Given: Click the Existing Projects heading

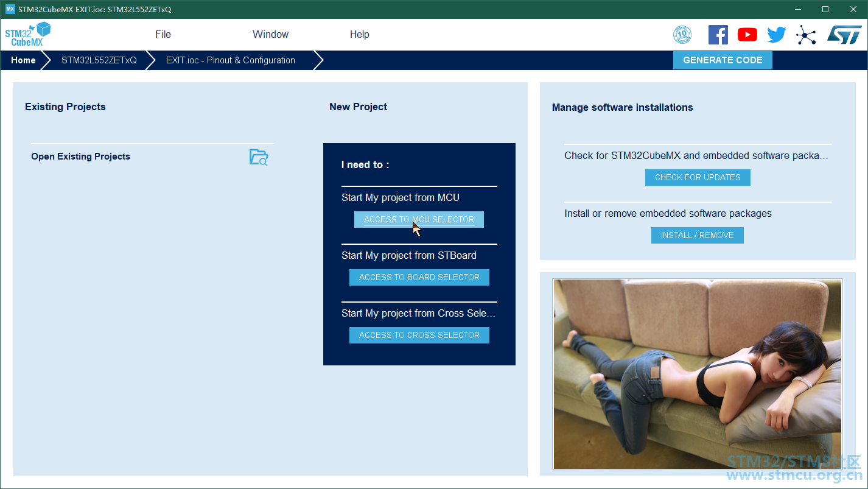Looking at the screenshot, I should tap(65, 107).
